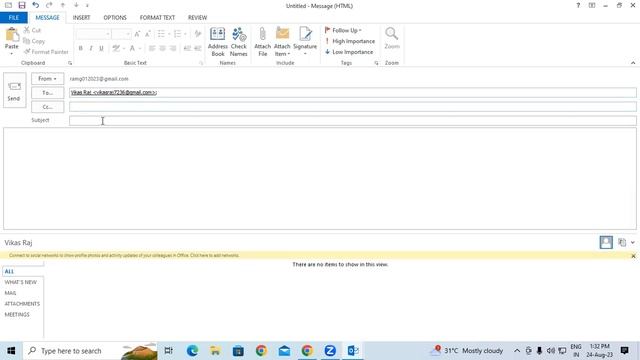Click inside the Cc input field
The height and width of the screenshot is (360, 640).
pyautogui.click(x=353, y=107)
